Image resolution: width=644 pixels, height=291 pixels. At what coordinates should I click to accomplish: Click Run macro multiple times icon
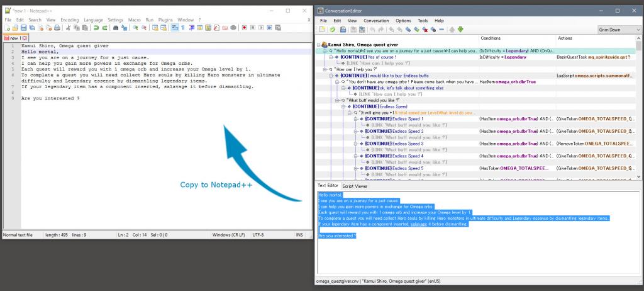pyautogui.click(x=269, y=28)
